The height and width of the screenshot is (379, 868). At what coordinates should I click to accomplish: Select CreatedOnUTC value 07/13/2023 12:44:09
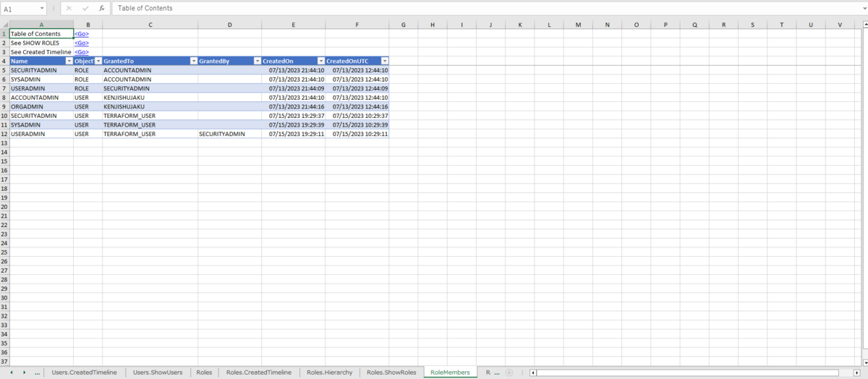(357, 88)
